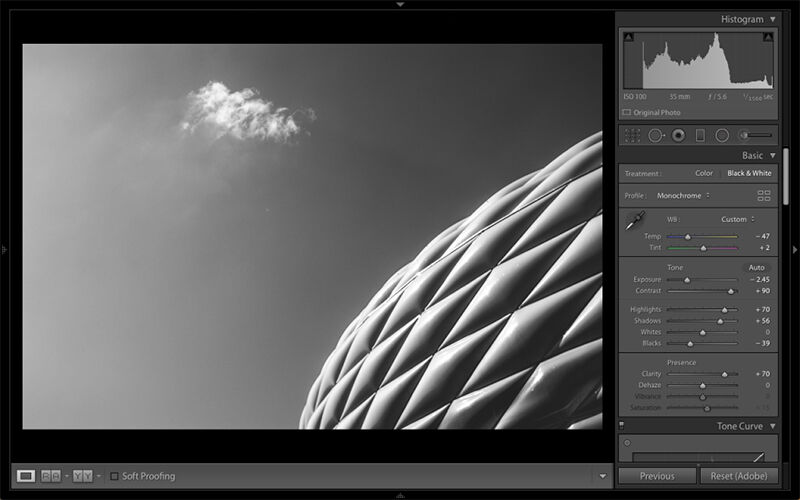
Task: Click the Exposure slider handle
Action: click(x=687, y=280)
